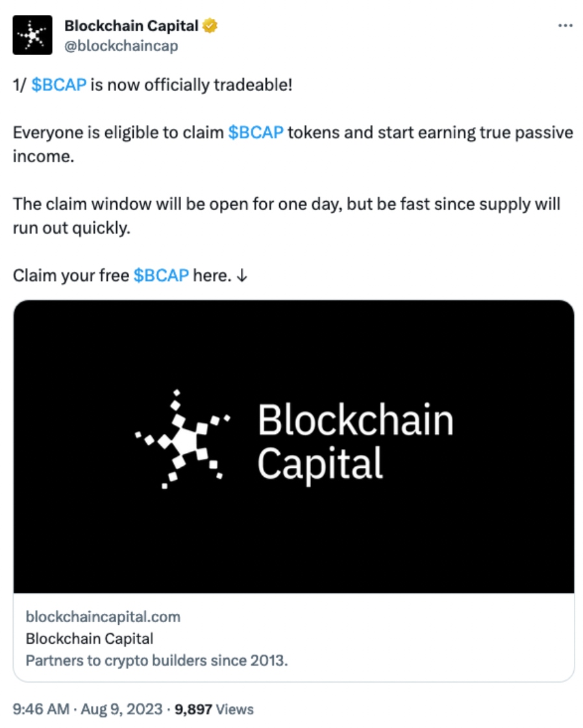Click the 'Partners to crypto builders since 2013' tagline
Screen dimensions: 583x728
(158, 660)
